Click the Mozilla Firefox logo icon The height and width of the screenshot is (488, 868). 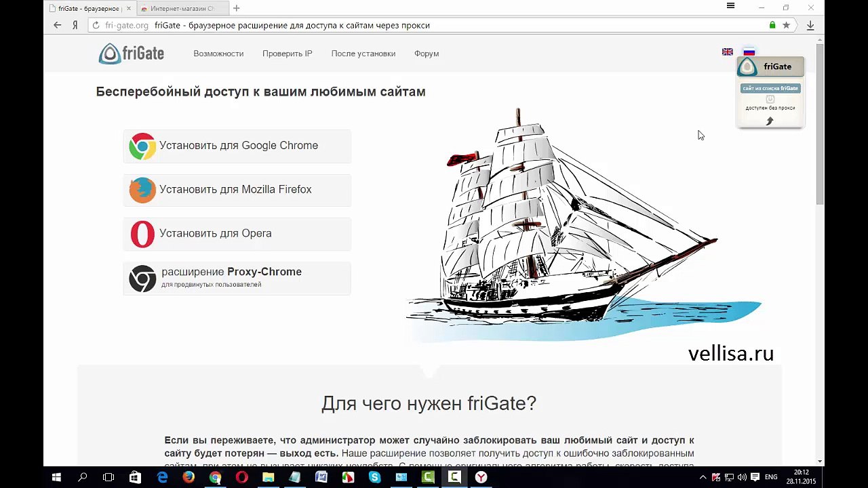pyautogui.click(x=142, y=190)
